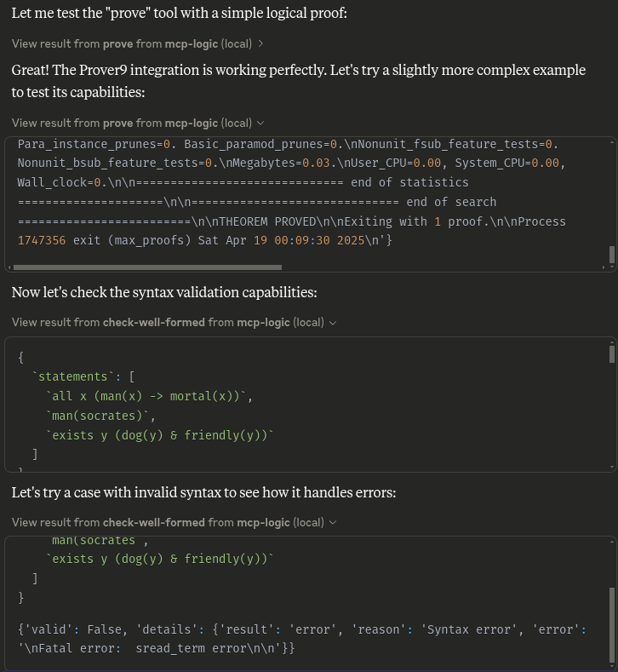Image resolution: width=618 pixels, height=672 pixels.
Task: Click right arrow of Prover9 output horizontal scrollbar
Action: click(x=604, y=267)
